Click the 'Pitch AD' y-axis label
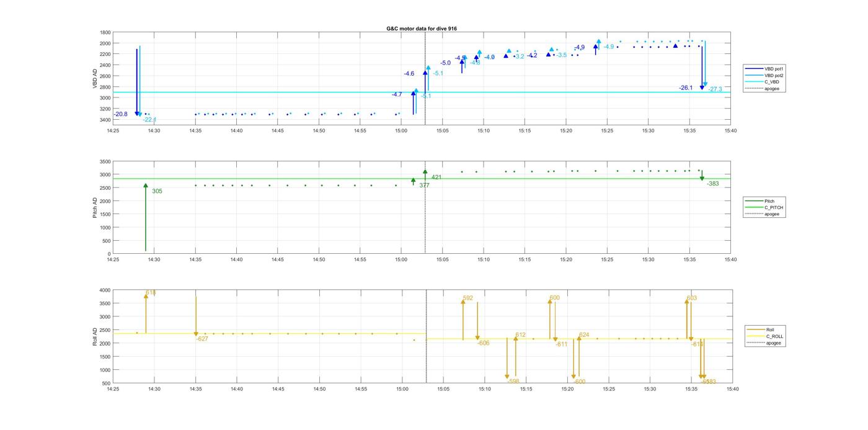 (95, 207)
